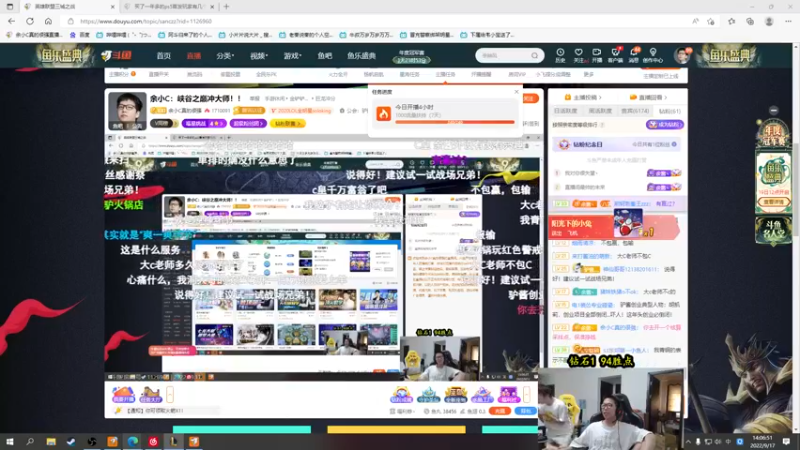Viewport: 800px width, 450px height.
Task: Refresh the browser page
Action: 30,21
